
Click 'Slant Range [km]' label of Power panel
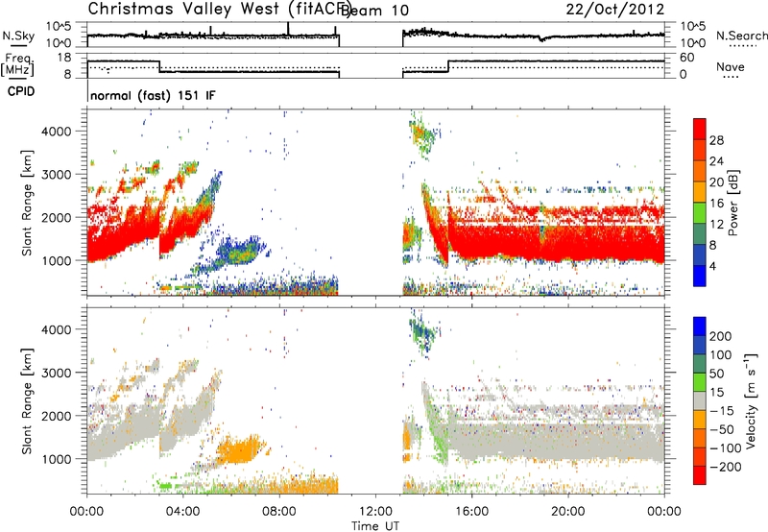[x=27, y=203]
